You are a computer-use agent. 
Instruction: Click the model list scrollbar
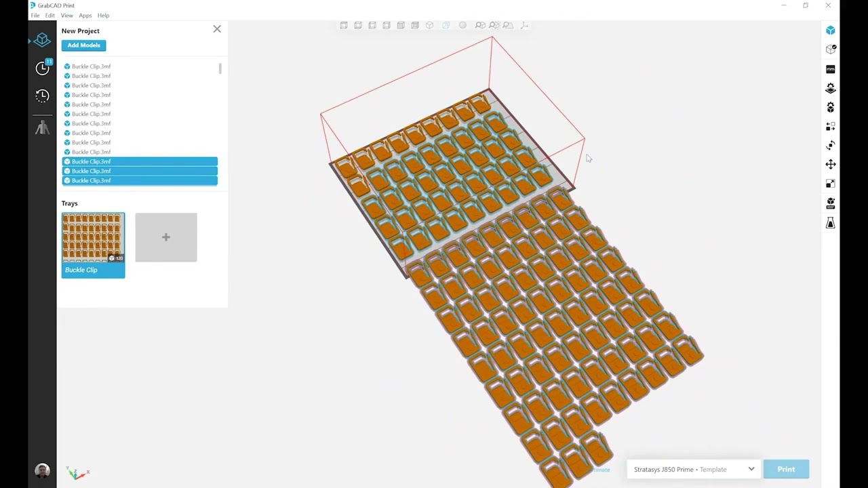click(x=220, y=68)
